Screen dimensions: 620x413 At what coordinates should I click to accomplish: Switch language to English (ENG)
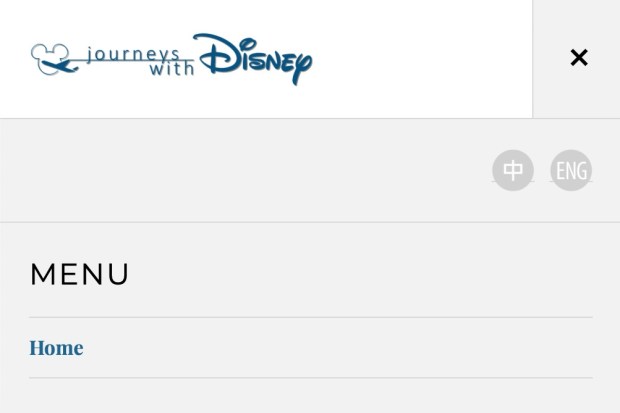coord(571,171)
